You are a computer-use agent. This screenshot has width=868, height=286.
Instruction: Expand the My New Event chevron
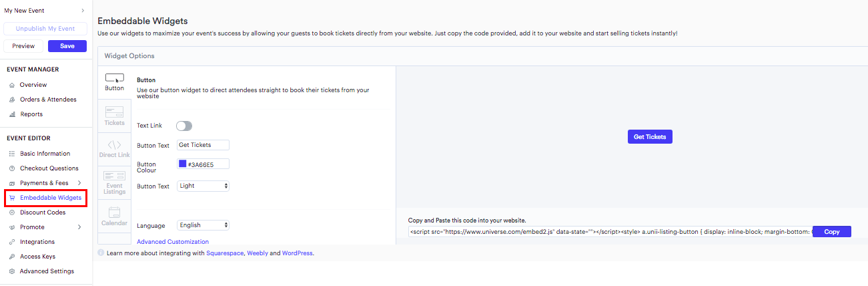83,11
